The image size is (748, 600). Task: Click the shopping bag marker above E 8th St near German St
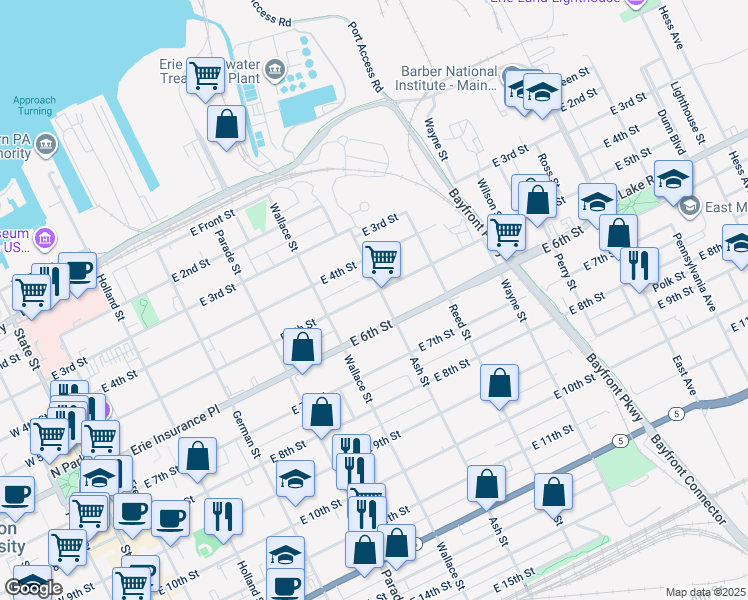tap(321, 411)
